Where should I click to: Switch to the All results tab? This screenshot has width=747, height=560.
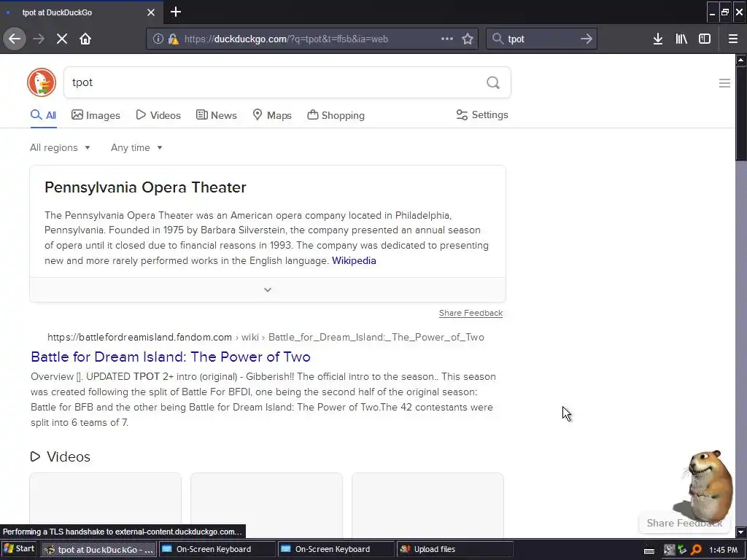(43, 115)
